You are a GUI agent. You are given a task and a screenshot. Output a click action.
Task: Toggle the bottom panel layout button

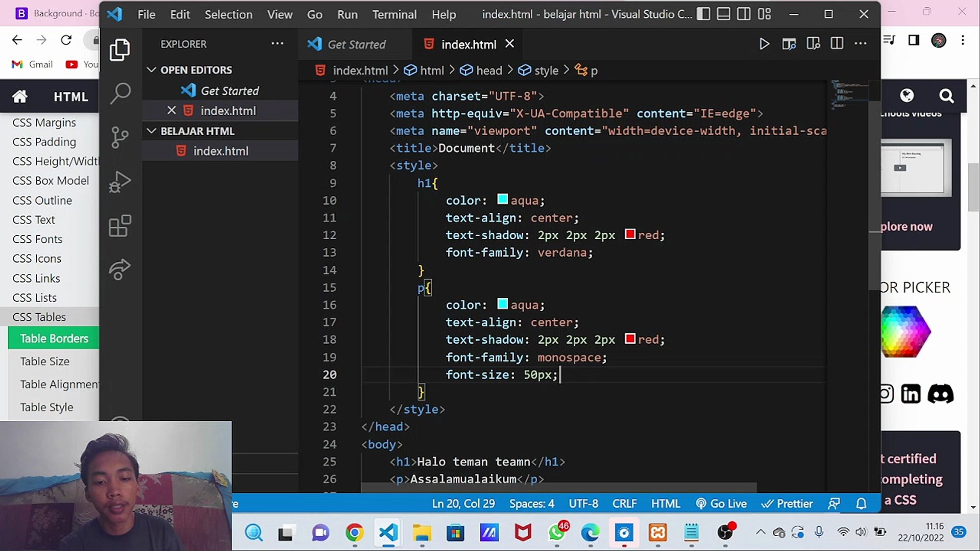[x=723, y=14]
